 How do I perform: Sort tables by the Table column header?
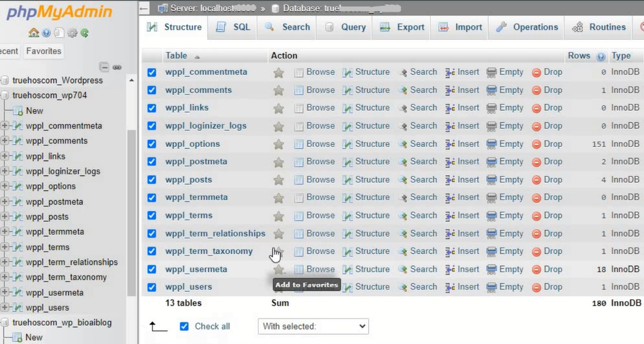click(176, 55)
